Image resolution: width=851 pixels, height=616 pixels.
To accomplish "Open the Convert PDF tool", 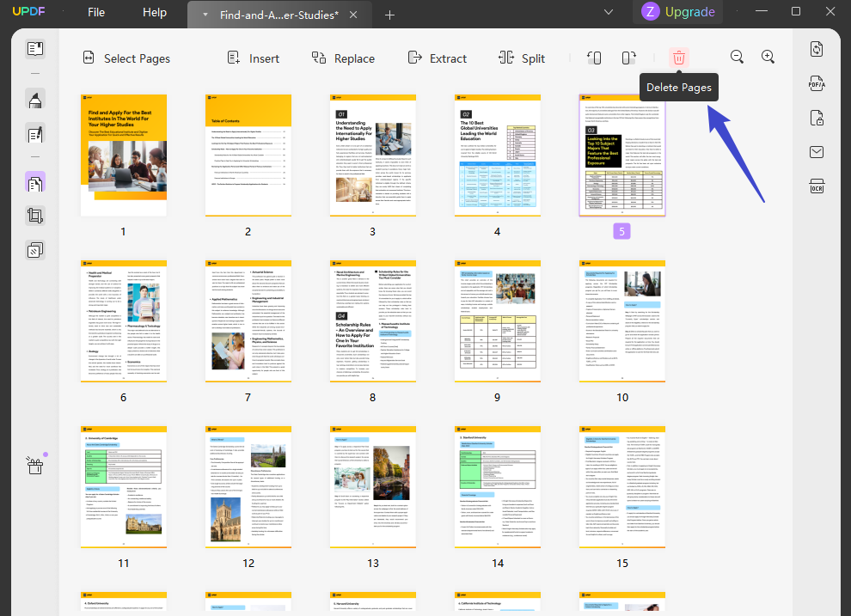I will (x=816, y=49).
